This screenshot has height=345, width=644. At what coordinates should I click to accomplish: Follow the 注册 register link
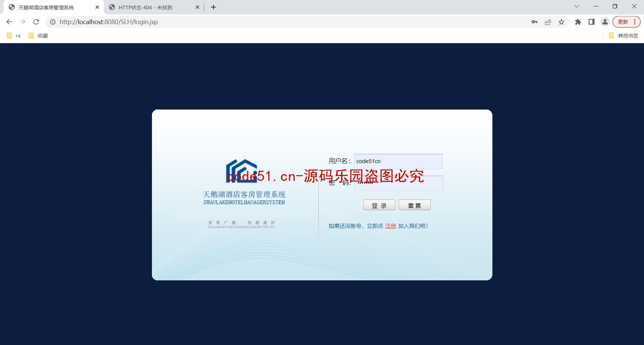pos(390,226)
